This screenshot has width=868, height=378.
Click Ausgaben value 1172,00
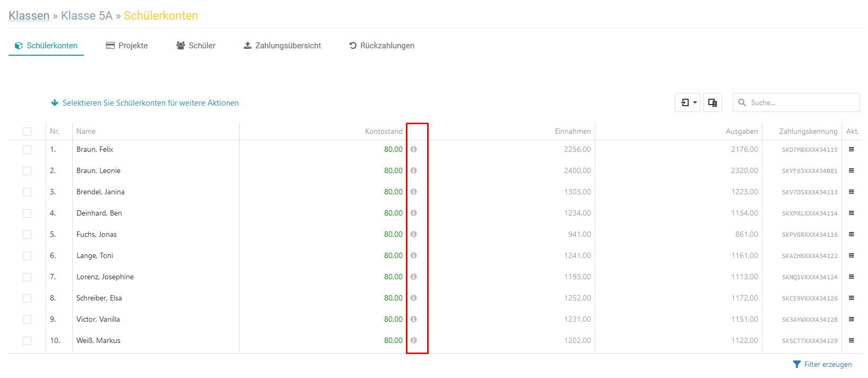pos(744,298)
